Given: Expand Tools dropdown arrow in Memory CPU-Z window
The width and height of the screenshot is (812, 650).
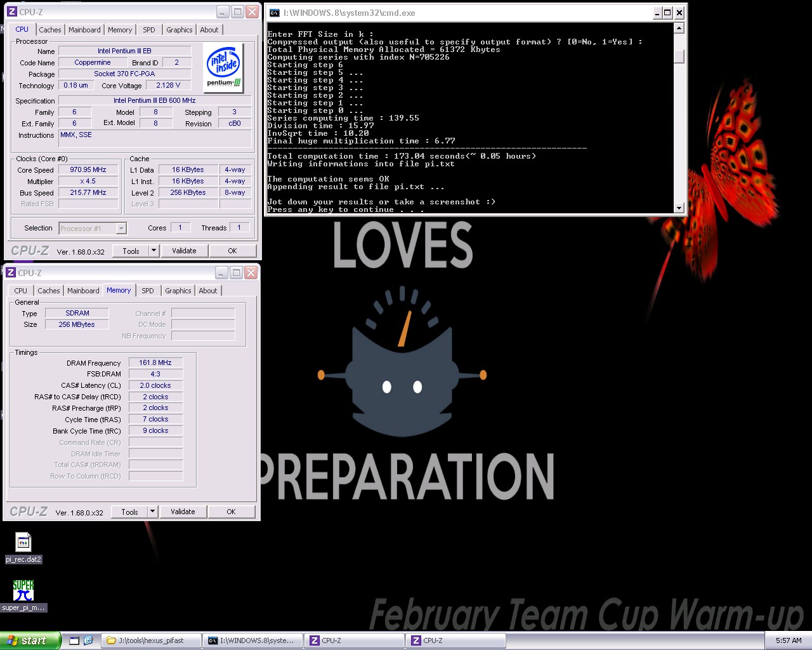Looking at the screenshot, I should (x=152, y=512).
